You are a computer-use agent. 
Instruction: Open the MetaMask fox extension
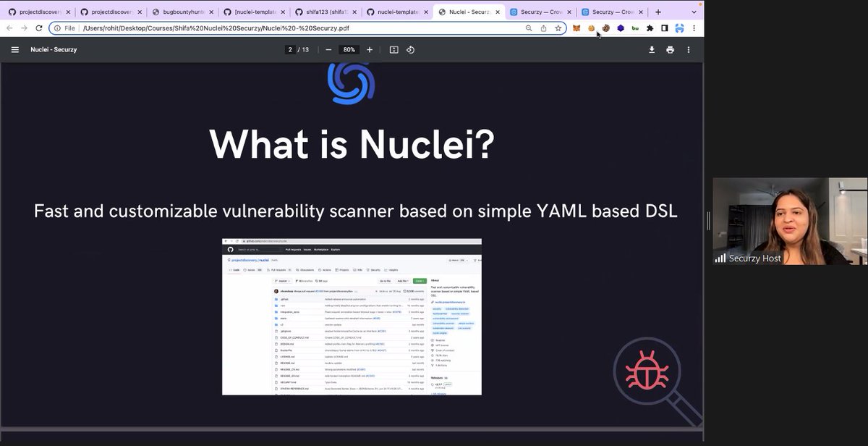[x=576, y=28]
